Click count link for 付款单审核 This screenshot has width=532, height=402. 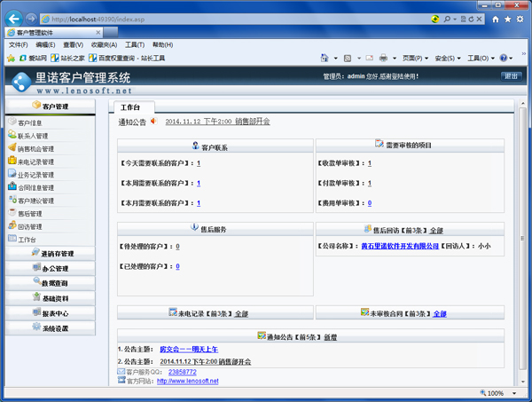click(x=370, y=184)
